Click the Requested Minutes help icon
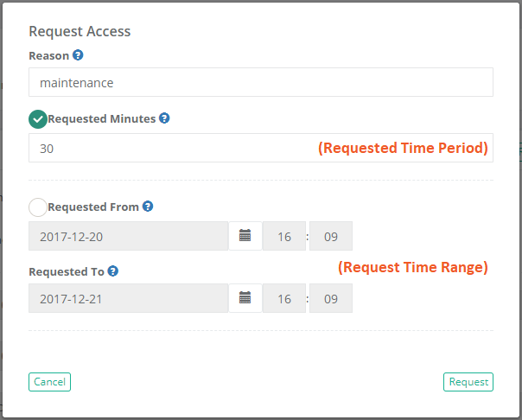 pyautogui.click(x=164, y=118)
